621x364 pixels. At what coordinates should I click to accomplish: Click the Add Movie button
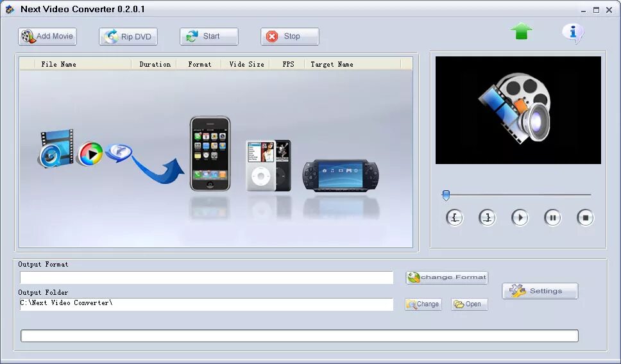pyautogui.click(x=47, y=37)
